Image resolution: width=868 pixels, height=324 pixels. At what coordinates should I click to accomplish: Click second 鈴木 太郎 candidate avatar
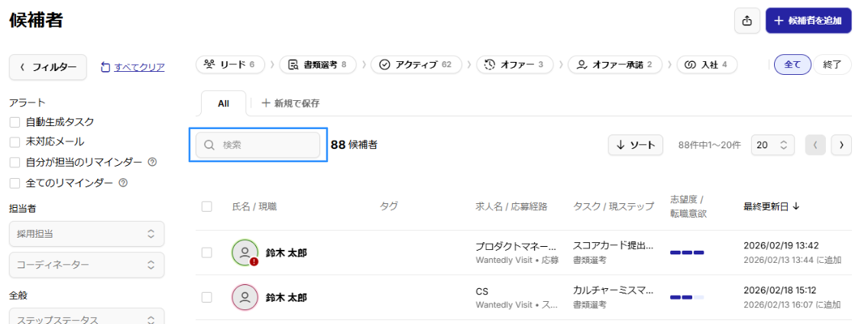(x=245, y=297)
